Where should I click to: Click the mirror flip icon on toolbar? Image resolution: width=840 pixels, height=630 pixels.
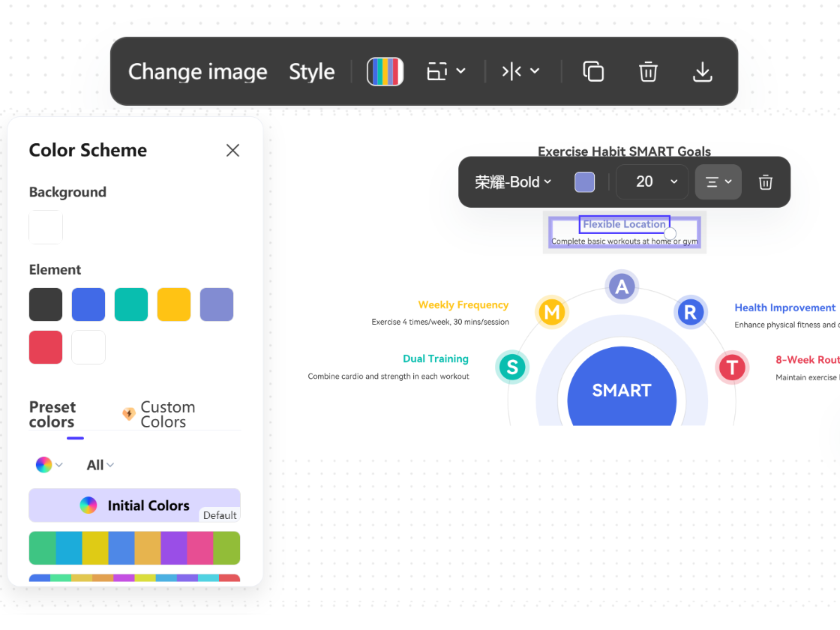(x=514, y=71)
